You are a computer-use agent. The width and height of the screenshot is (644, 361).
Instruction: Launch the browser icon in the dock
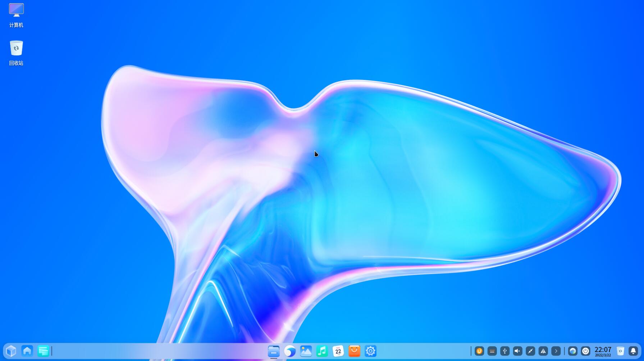(x=290, y=351)
